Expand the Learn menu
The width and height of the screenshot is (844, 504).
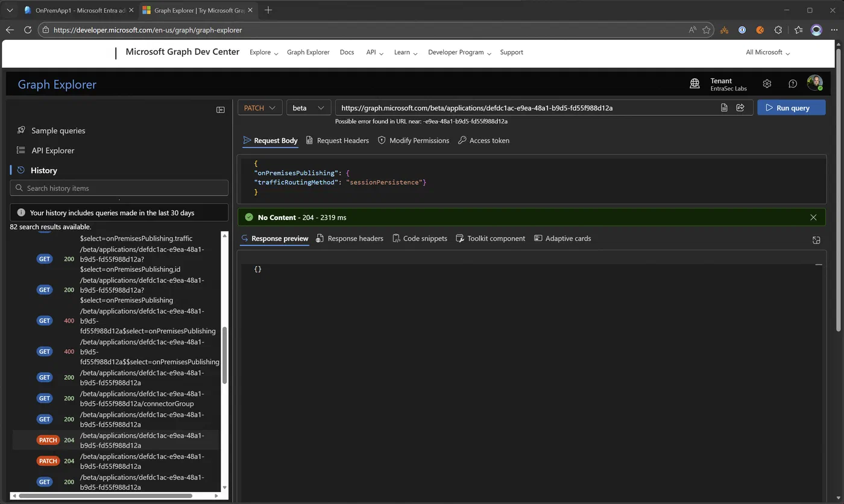tap(406, 52)
